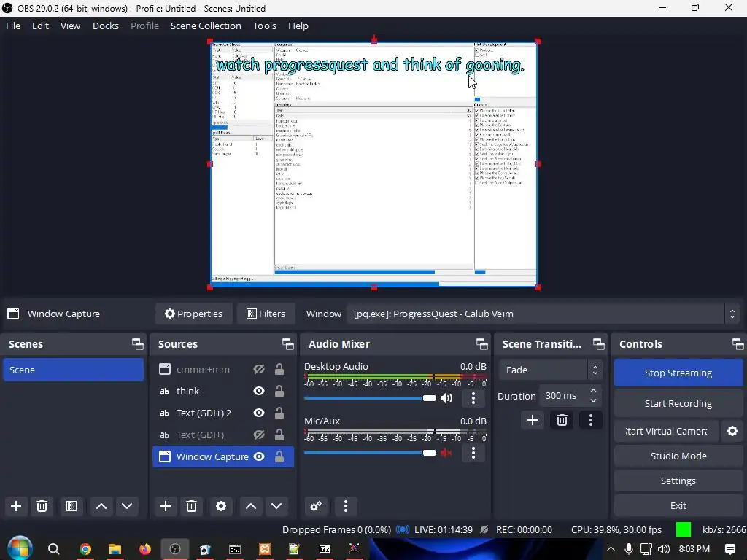
Task: Open Virtual Camera settings gear
Action: (732, 431)
